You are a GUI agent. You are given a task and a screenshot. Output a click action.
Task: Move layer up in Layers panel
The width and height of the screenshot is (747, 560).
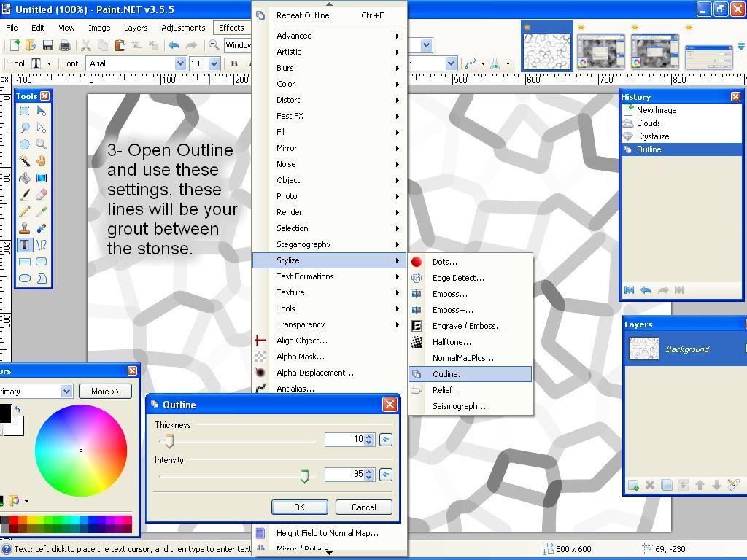coord(700,485)
